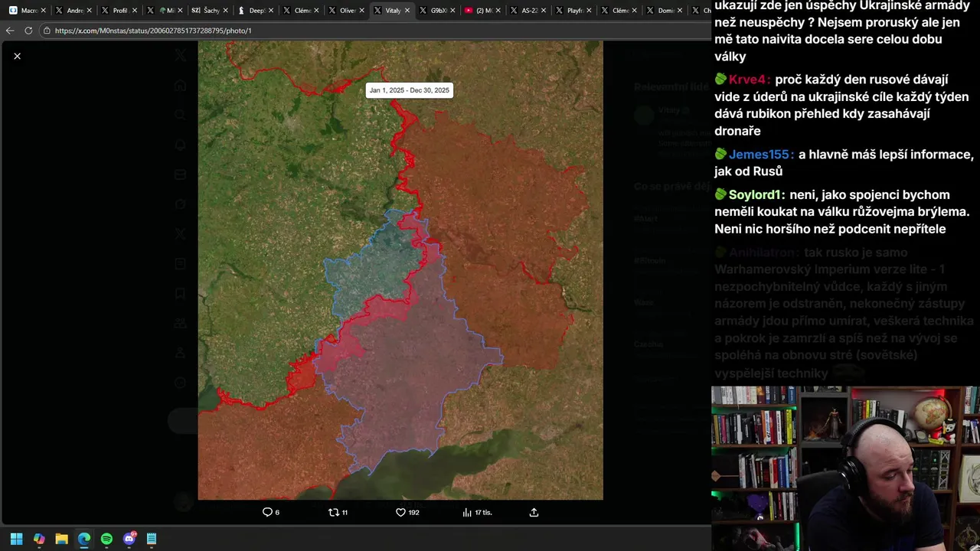The width and height of the screenshot is (980, 551).
Task: Click the war map image
Action: (x=400, y=270)
